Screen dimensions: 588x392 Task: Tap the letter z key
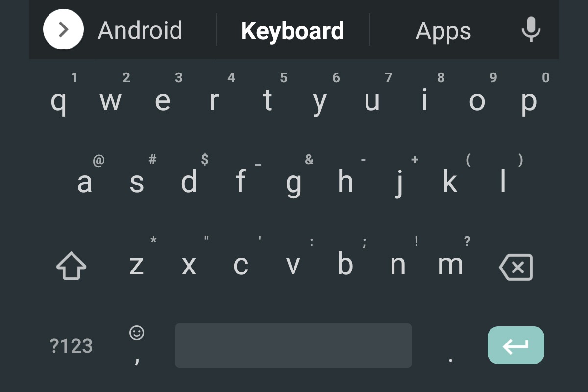click(x=137, y=265)
